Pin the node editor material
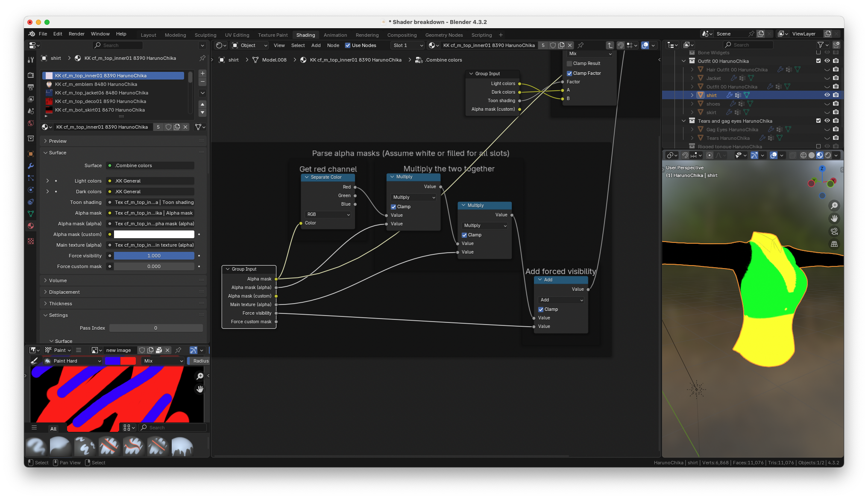The width and height of the screenshot is (868, 499). [x=581, y=45]
